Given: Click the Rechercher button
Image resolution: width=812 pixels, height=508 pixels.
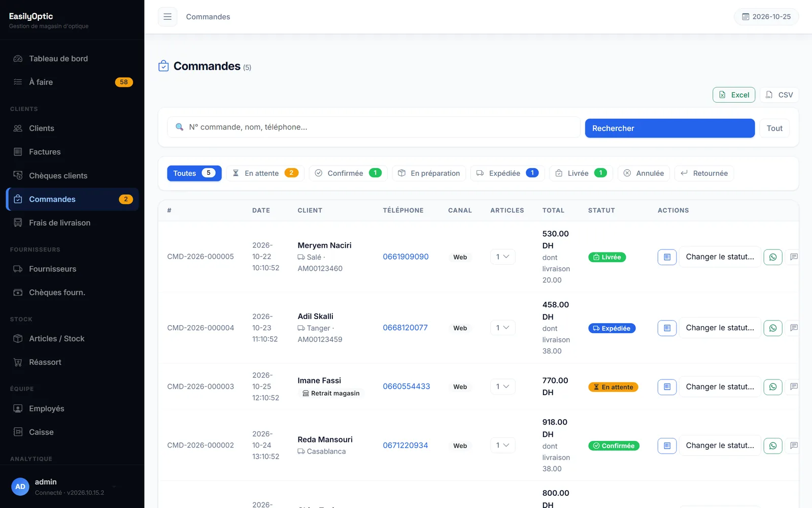Looking at the screenshot, I should (x=670, y=128).
